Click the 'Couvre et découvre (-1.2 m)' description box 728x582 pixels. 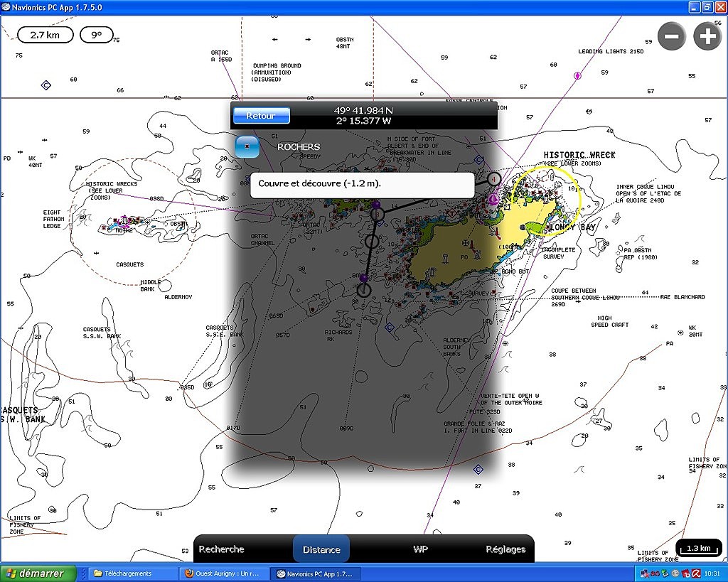[362, 185]
